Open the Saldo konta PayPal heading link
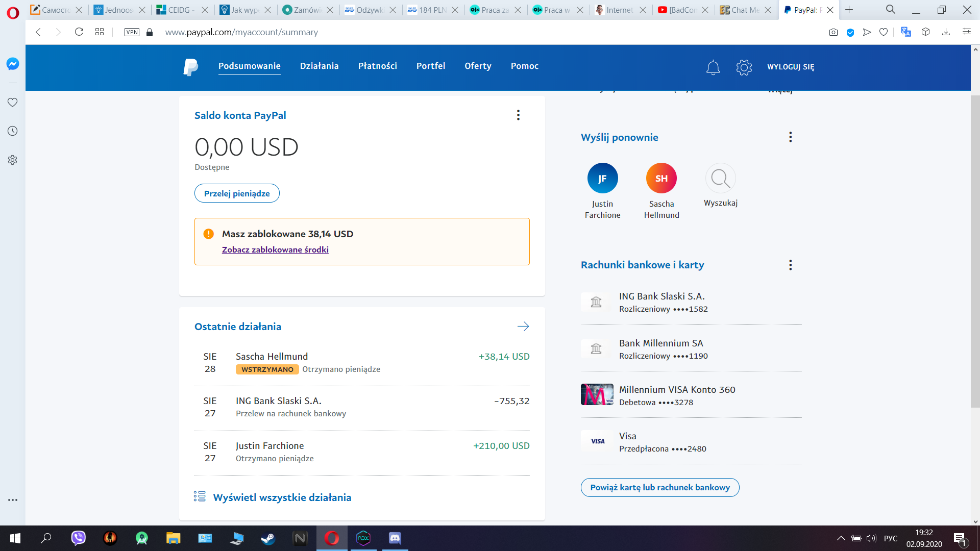The width and height of the screenshot is (980, 551). [x=240, y=115]
